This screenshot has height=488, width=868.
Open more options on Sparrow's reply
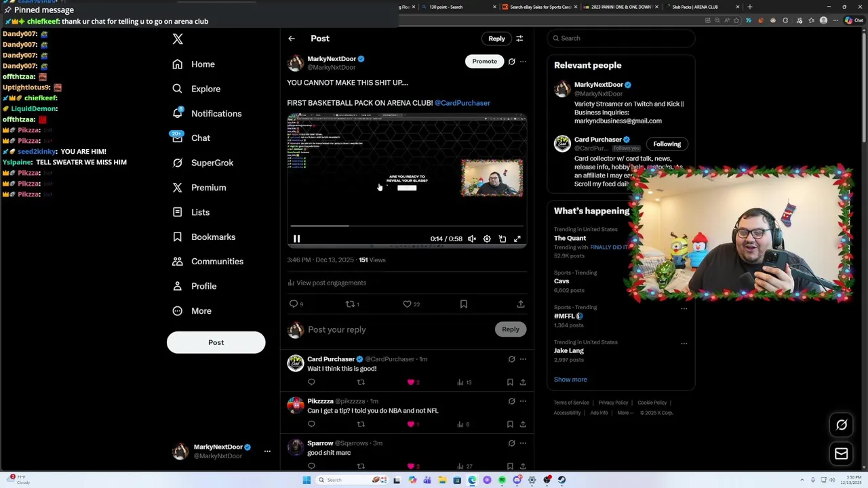click(523, 443)
